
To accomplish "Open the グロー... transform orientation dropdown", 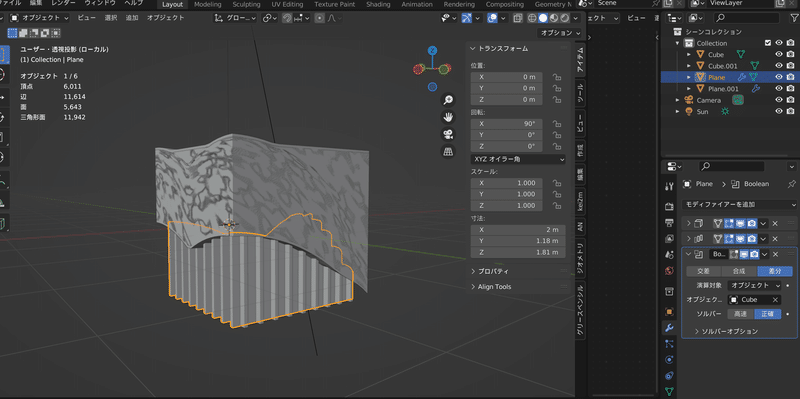I will point(236,18).
